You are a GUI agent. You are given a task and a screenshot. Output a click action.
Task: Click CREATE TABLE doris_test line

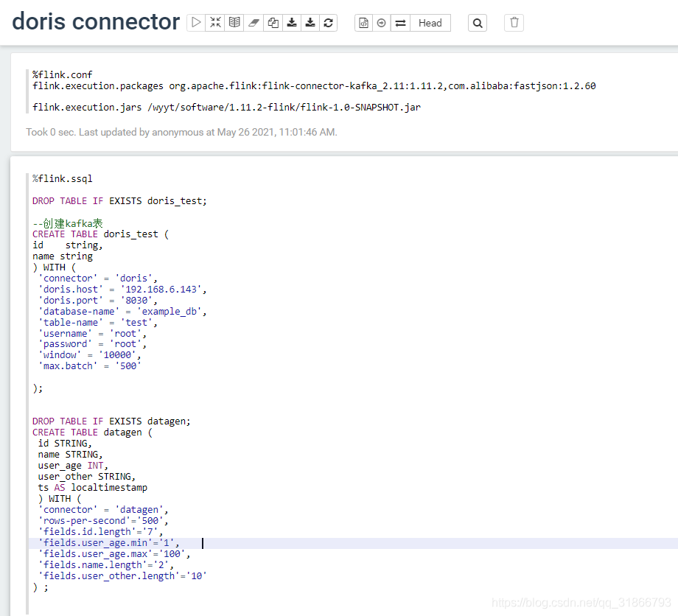tap(100, 234)
